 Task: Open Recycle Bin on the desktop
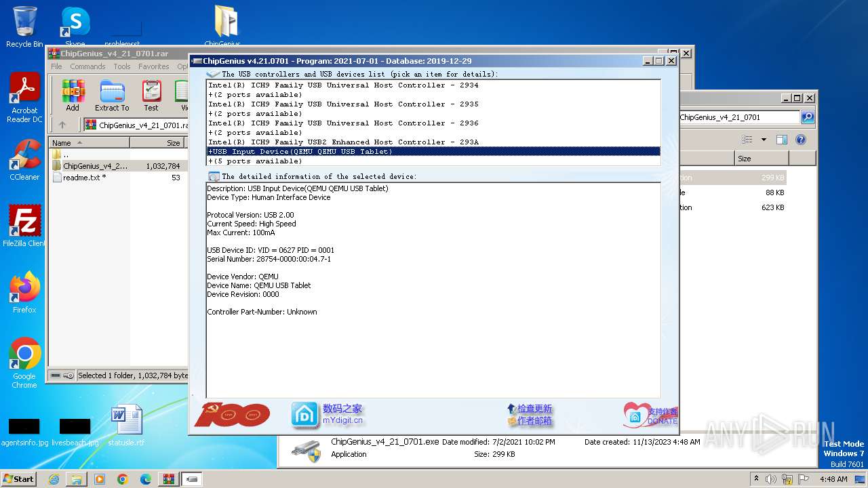(24, 27)
